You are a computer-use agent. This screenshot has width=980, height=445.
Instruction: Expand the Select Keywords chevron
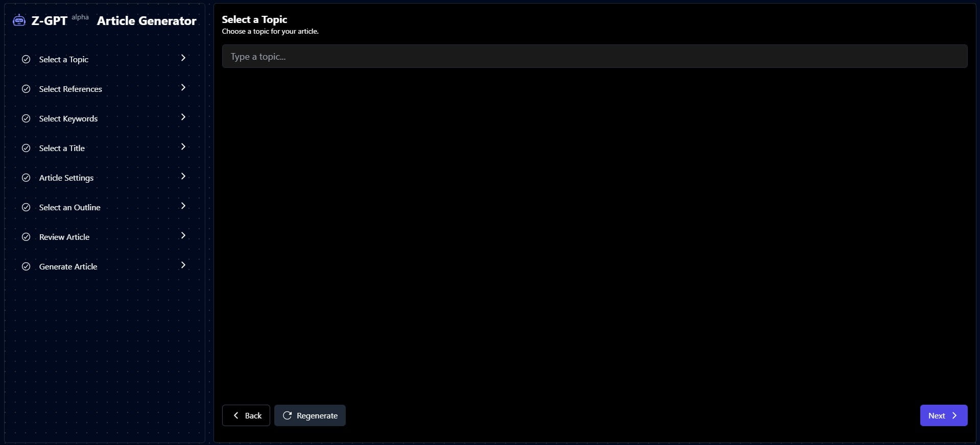pos(183,117)
